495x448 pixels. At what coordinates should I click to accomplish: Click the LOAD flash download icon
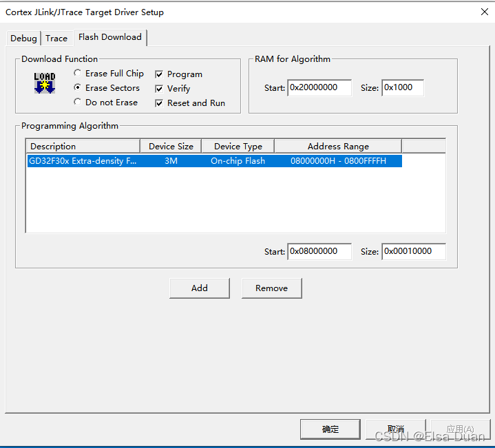point(45,83)
